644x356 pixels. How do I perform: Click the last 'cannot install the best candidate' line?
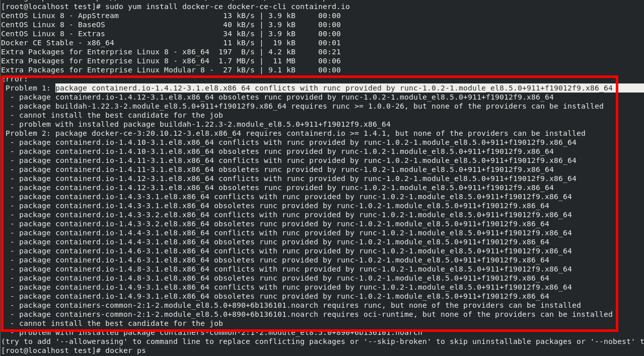(116, 323)
